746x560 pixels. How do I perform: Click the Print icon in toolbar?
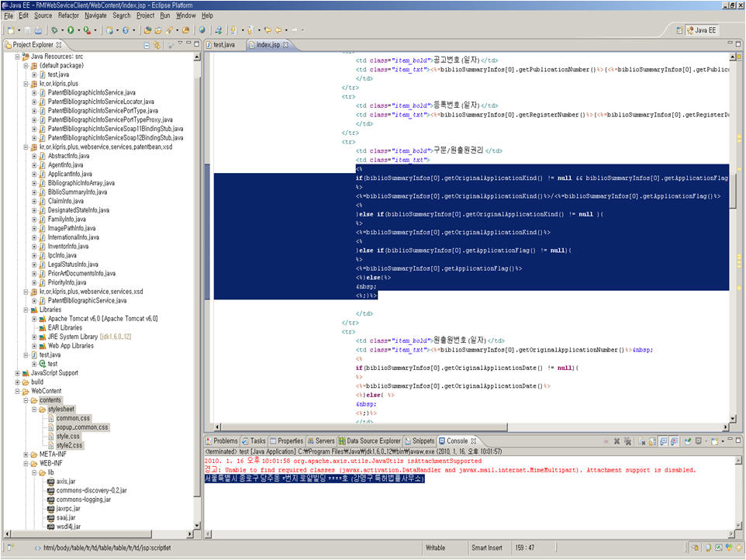38,30
